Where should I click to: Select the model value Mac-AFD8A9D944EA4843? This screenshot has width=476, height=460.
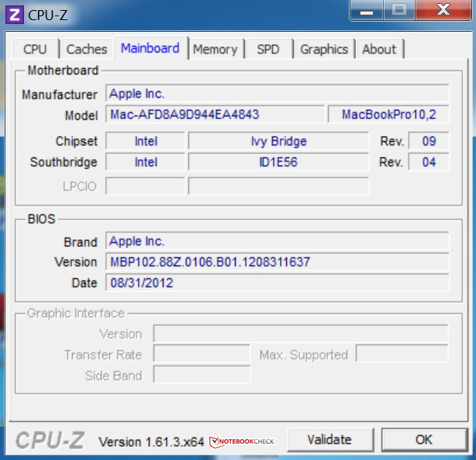coord(215,115)
